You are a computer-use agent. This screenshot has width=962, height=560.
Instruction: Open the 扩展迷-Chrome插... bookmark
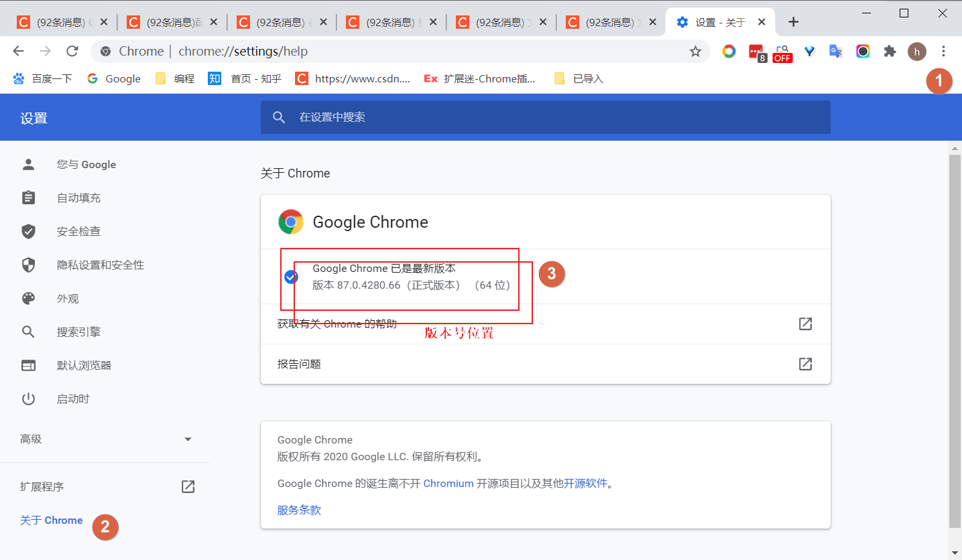(x=480, y=78)
